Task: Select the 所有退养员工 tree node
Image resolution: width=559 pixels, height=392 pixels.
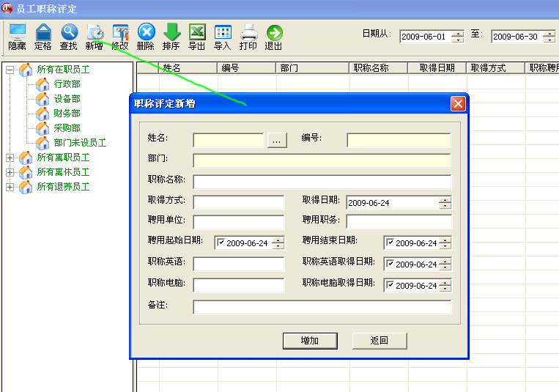Action: 63,187
